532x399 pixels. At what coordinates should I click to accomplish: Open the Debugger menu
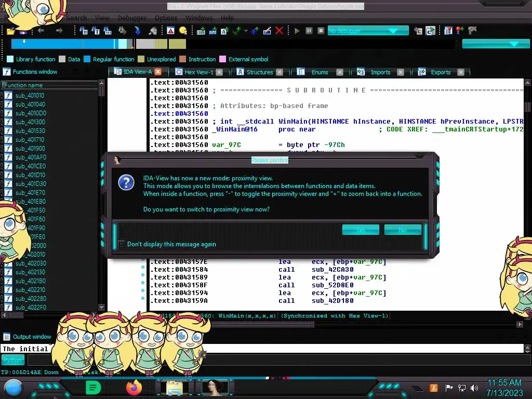(x=132, y=18)
